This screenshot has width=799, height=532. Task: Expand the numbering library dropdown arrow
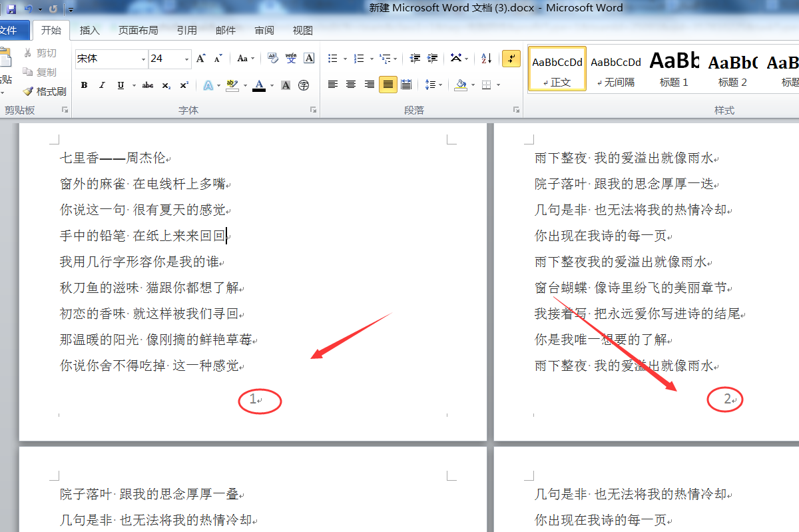tap(371, 59)
